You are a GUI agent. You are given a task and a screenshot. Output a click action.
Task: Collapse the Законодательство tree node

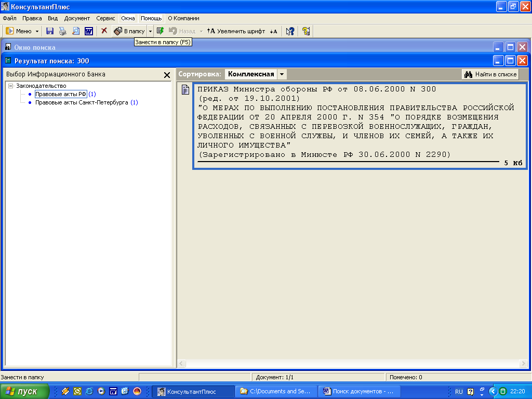tap(11, 86)
